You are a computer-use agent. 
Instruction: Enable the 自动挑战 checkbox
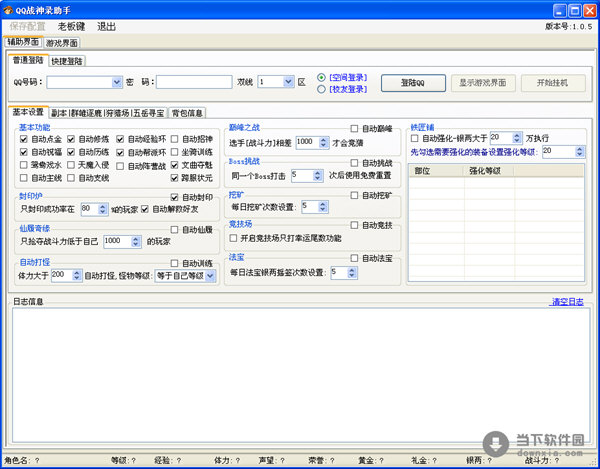pyautogui.click(x=354, y=163)
